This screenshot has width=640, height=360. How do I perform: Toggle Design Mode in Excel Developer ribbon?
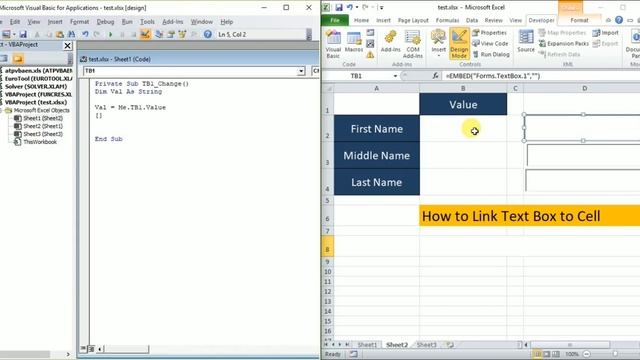tap(459, 44)
